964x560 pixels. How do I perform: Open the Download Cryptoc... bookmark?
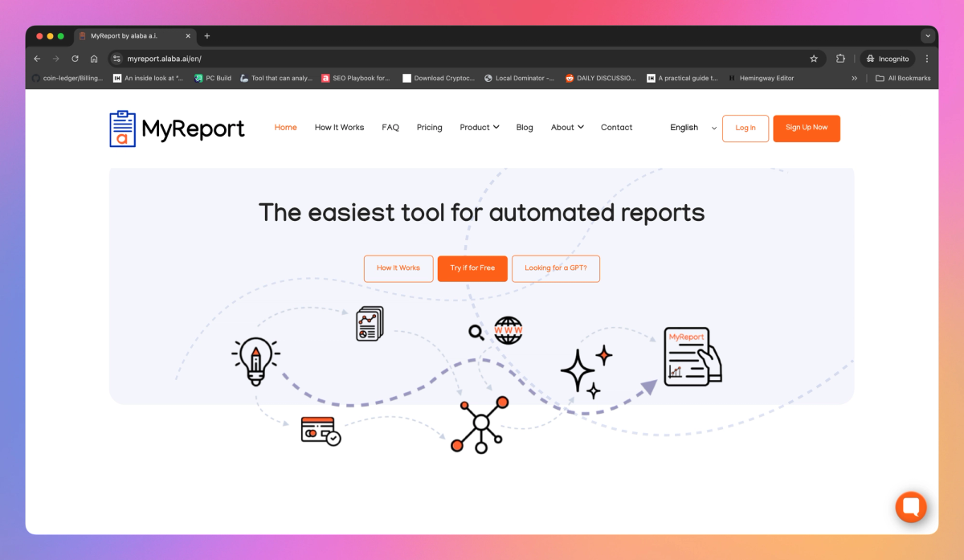(439, 78)
